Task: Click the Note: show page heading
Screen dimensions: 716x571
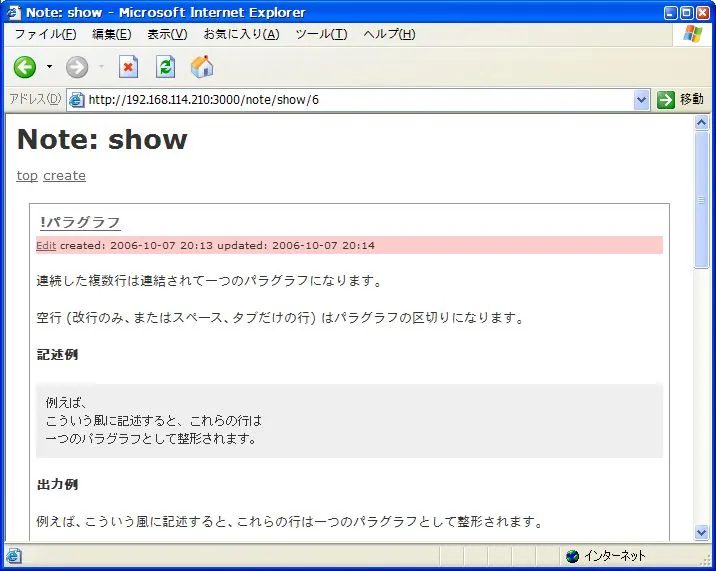Action: point(102,139)
